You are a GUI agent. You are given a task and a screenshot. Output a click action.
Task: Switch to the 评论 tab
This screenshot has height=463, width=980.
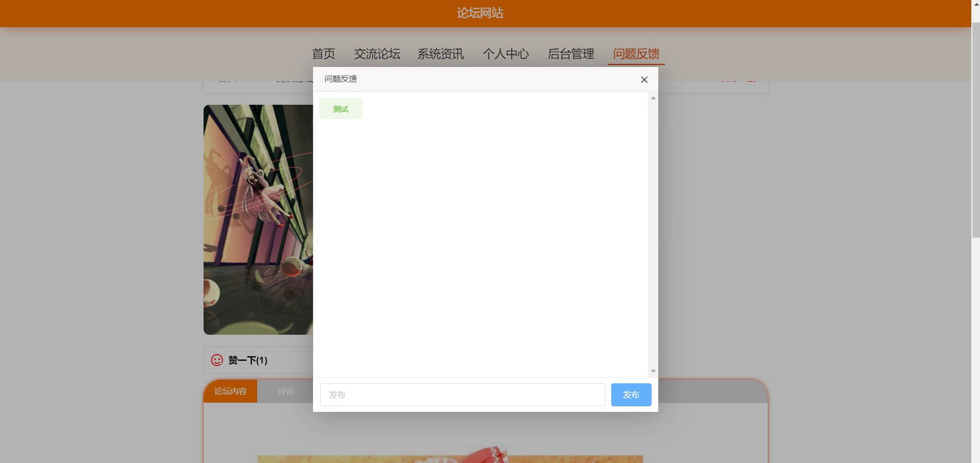pyautogui.click(x=286, y=391)
